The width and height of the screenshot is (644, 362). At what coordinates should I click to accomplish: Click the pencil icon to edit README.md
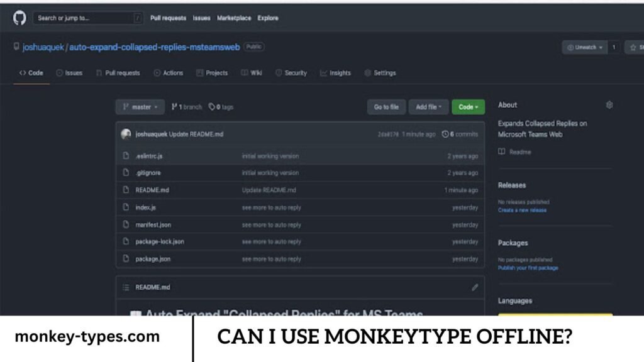(475, 287)
